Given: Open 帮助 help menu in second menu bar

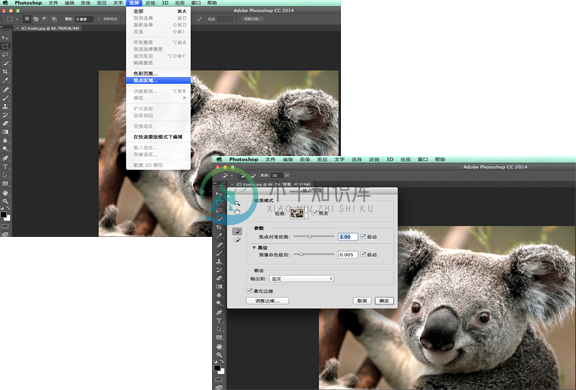Looking at the screenshot, I should (440, 159).
